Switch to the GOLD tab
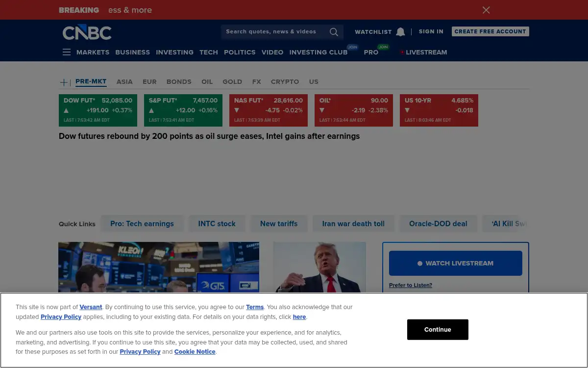588x368 pixels. (x=232, y=82)
